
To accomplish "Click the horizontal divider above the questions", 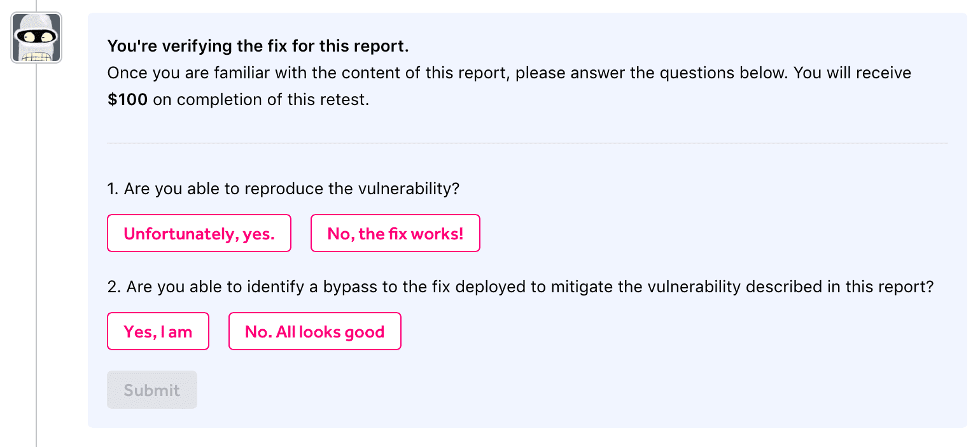I will (x=527, y=143).
